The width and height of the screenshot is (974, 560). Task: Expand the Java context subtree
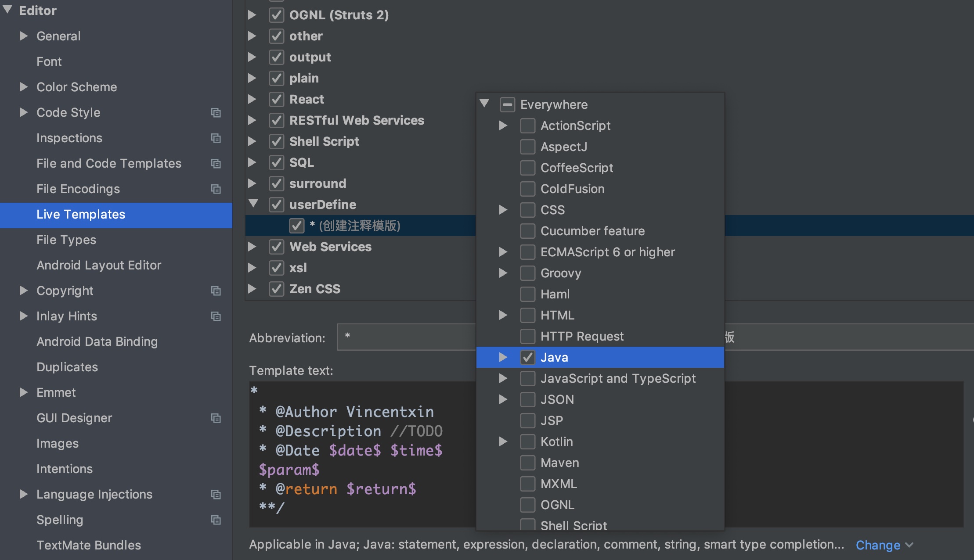[x=503, y=358]
